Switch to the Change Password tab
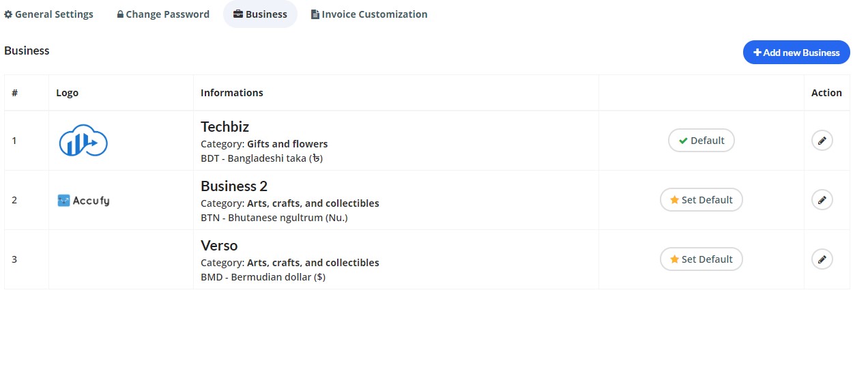The height and width of the screenshot is (387, 868). (167, 14)
